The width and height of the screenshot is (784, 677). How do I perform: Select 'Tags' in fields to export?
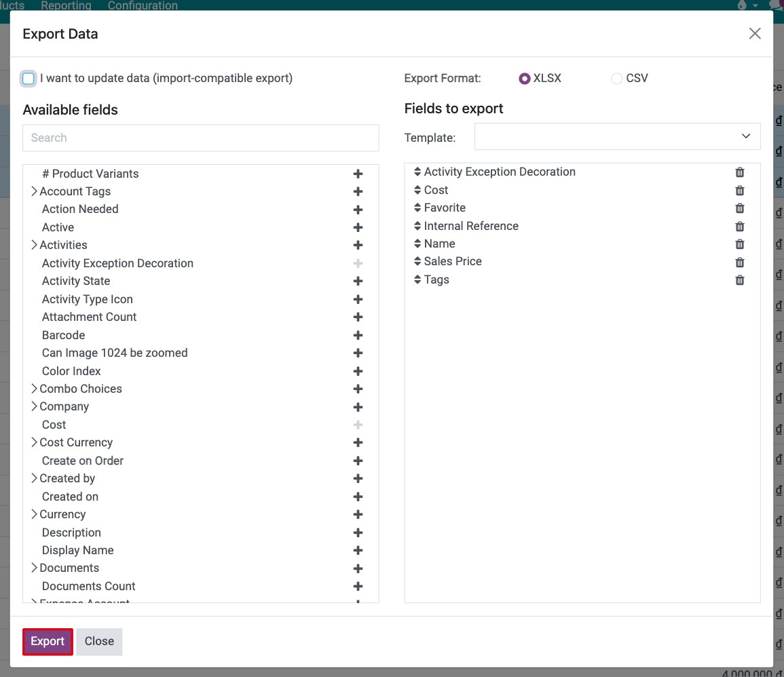point(582,279)
